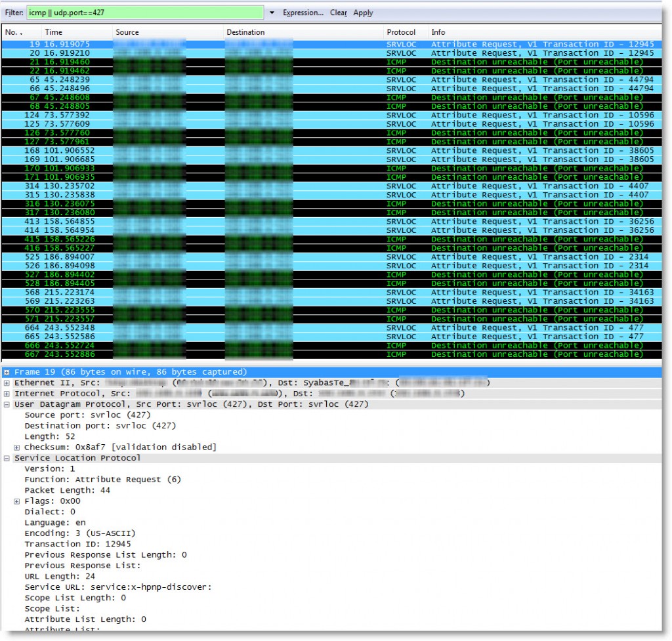Image resolution: width=672 pixels, height=641 pixels.
Task: Apply the display filter
Action: pos(363,12)
